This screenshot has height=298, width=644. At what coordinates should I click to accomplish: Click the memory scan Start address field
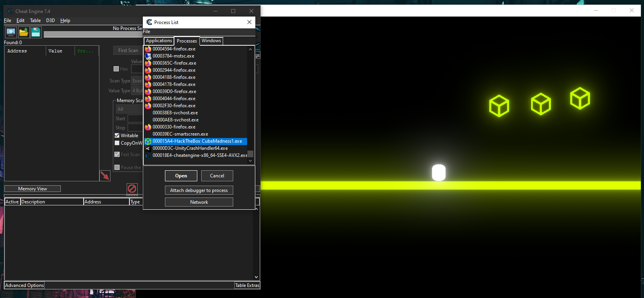pyautogui.click(x=135, y=118)
